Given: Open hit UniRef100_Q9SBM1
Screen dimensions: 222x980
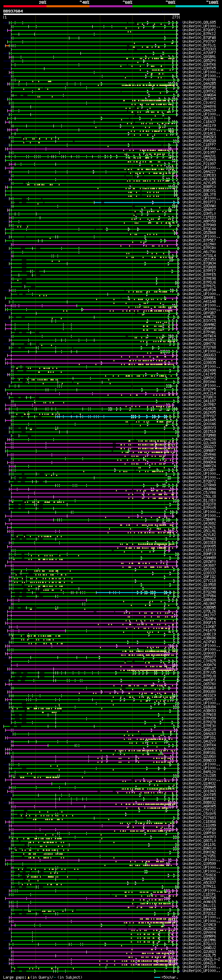Looking at the screenshot, I should tap(199, 57).
